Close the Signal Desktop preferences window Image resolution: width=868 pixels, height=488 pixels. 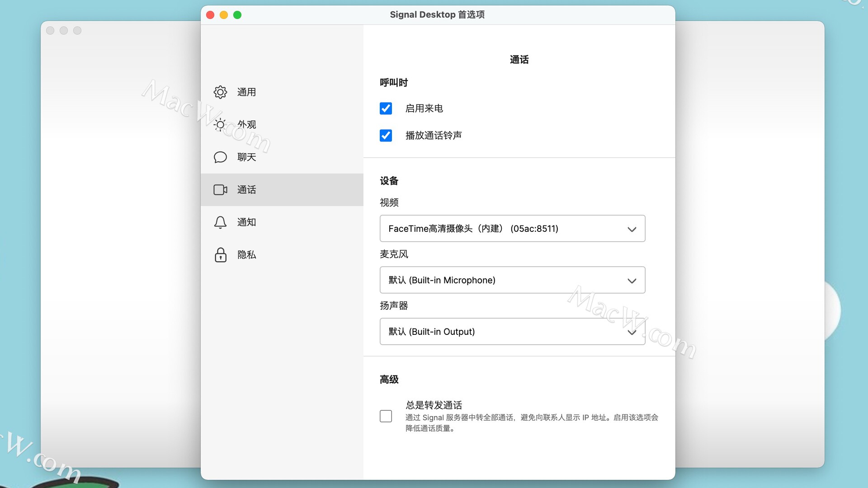click(210, 15)
